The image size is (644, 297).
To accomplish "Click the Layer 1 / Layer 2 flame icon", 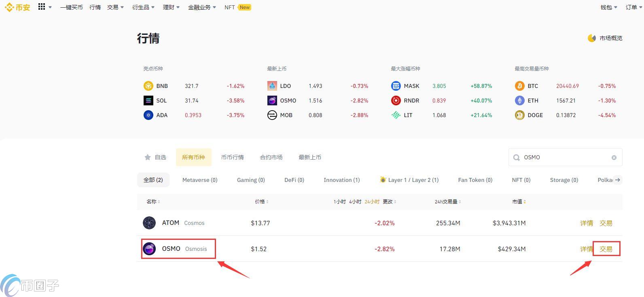I will tap(383, 179).
